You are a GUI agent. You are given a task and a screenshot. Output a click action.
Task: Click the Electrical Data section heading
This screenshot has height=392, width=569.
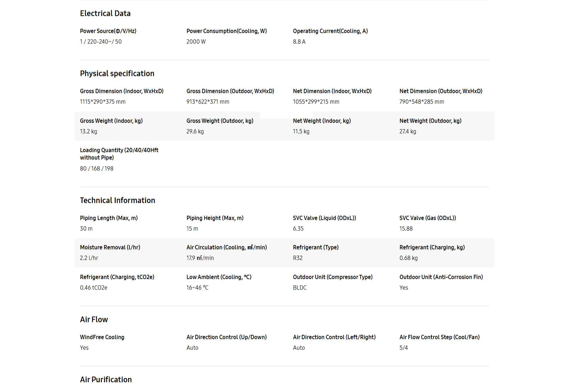point(105,13)
